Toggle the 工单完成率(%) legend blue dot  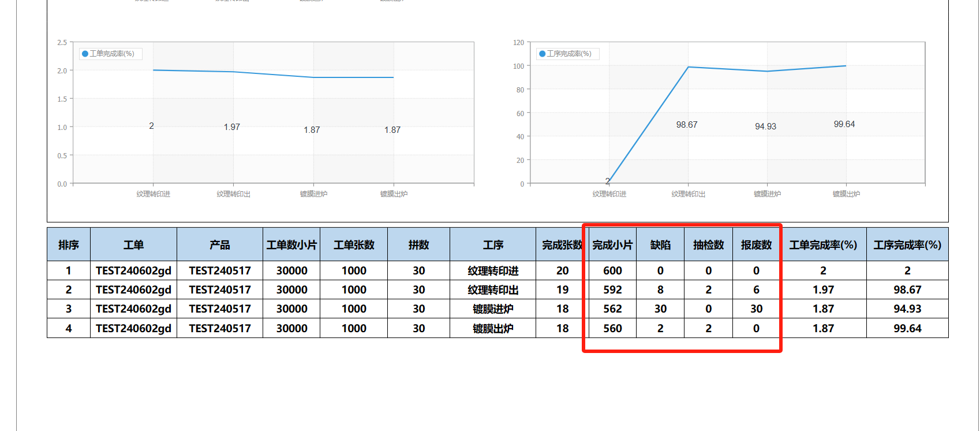85,54
